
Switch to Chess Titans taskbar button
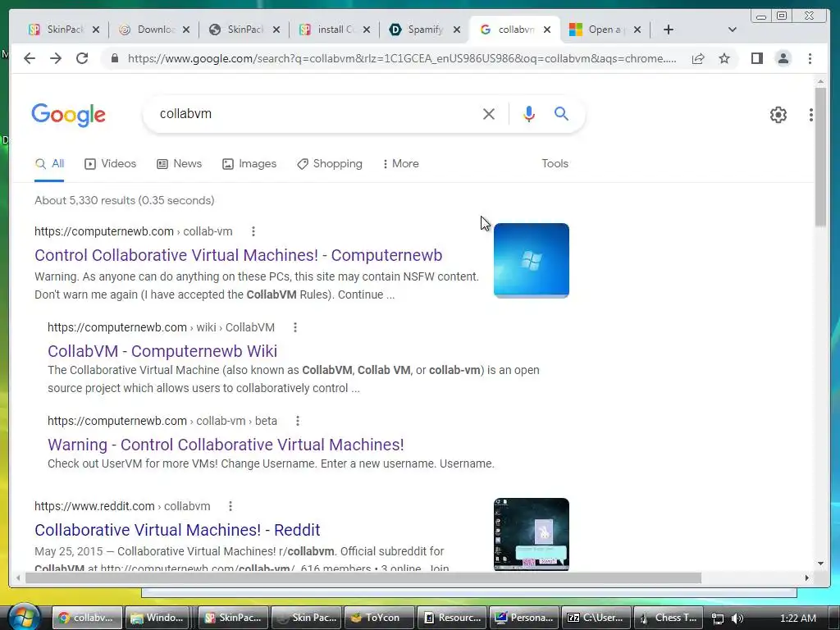pyautogui.click(x=669, y=618)
